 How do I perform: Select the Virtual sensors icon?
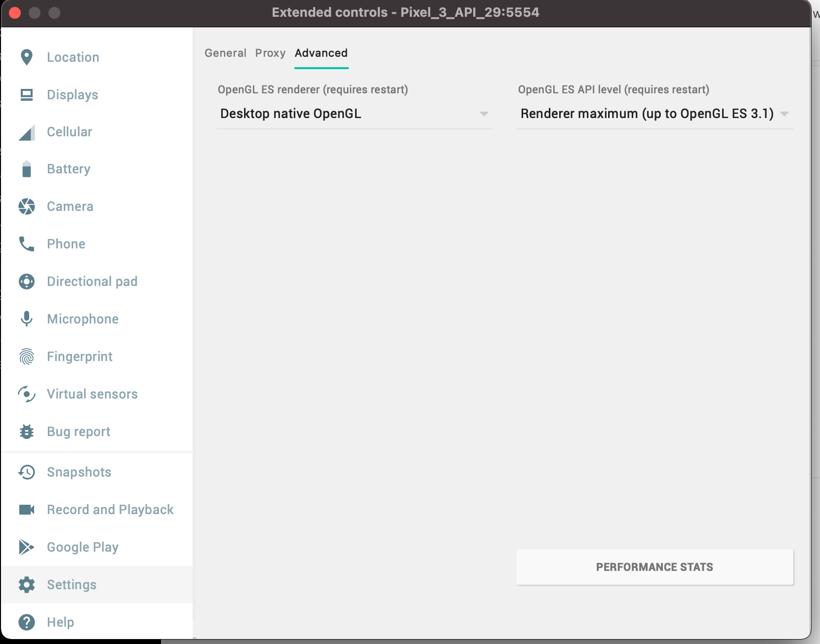[x=26, y=394]
